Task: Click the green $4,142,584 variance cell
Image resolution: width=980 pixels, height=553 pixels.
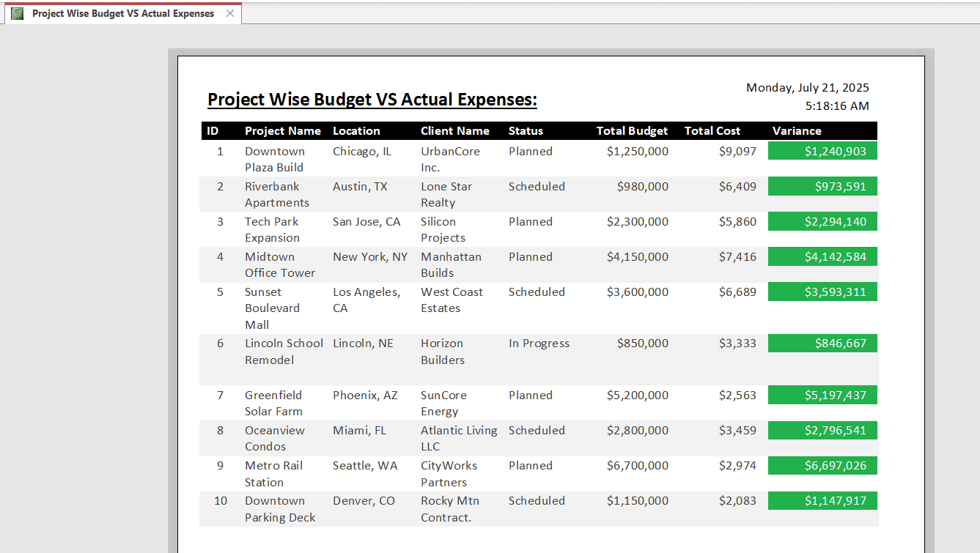Action: [822, 257]
